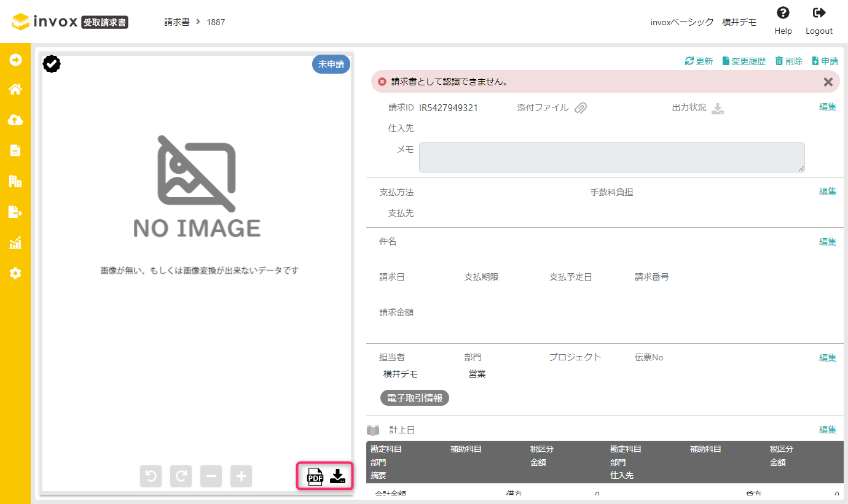Download the invoice image file
Screen dimensions: 848x504
point(339,476)
